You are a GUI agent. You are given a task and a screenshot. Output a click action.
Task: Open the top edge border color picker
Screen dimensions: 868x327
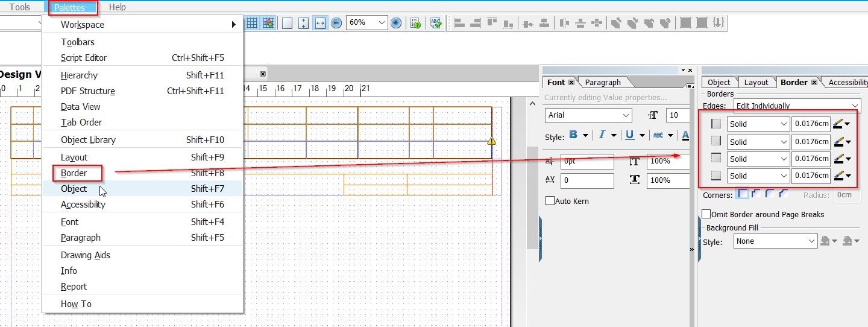coord(841,124)
